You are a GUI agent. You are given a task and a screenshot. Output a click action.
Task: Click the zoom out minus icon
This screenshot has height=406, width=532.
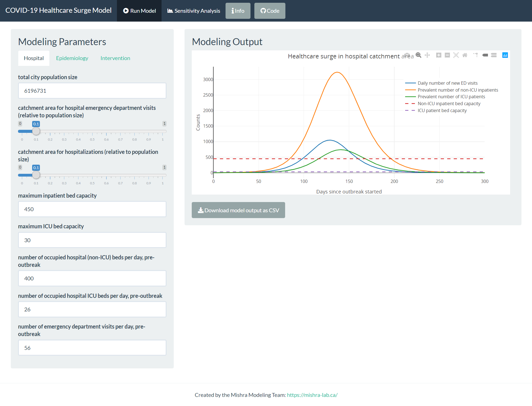coord(447,55)
